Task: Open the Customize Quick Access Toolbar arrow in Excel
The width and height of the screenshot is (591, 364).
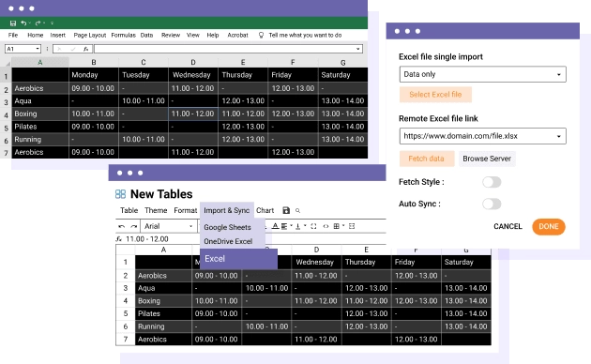Action: click(x=52, y=23)
